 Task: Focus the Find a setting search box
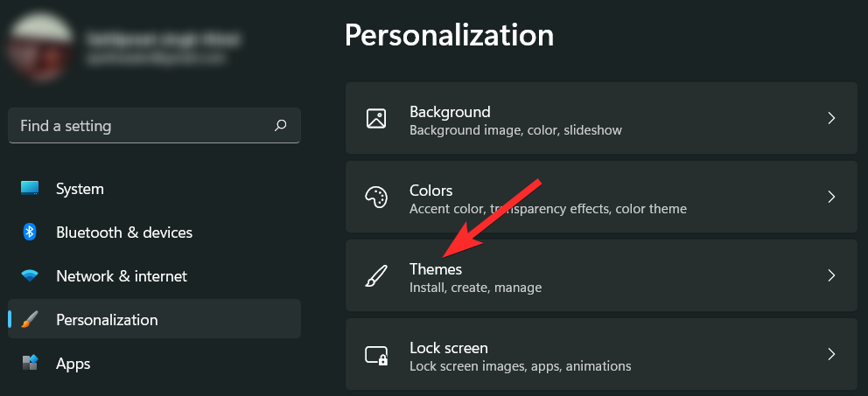(x=140, y=126)
